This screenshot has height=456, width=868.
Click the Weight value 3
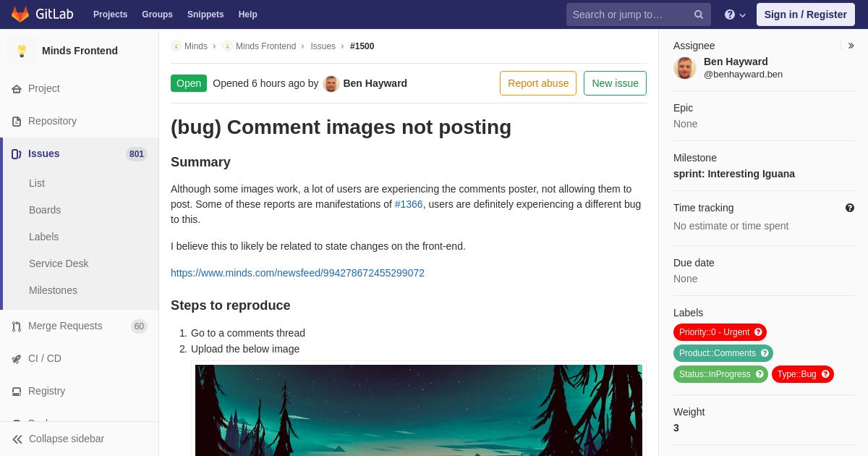click(x=676, y=428)
